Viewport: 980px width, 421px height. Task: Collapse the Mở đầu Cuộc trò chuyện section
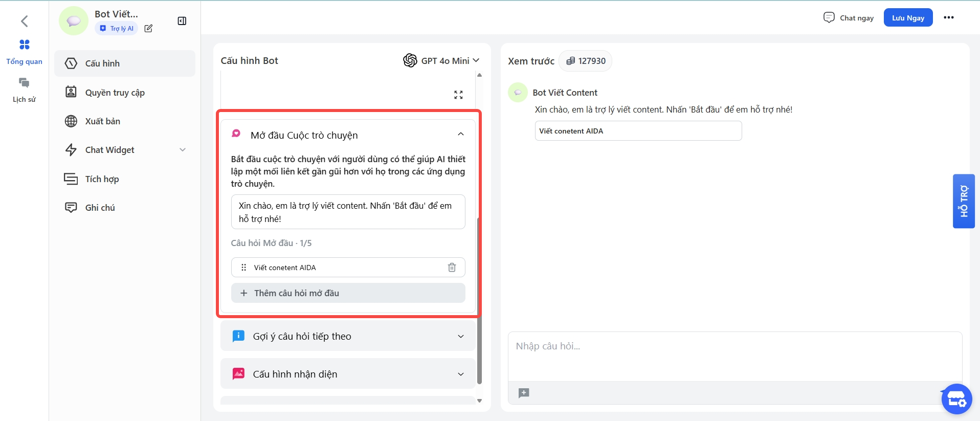pos(460,135)
